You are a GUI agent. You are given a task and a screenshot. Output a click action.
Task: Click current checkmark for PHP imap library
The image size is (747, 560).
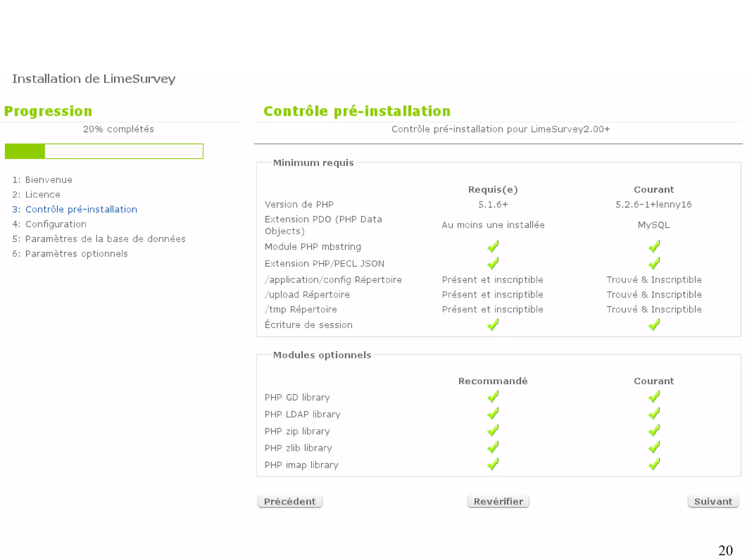(x=654, y=464)
